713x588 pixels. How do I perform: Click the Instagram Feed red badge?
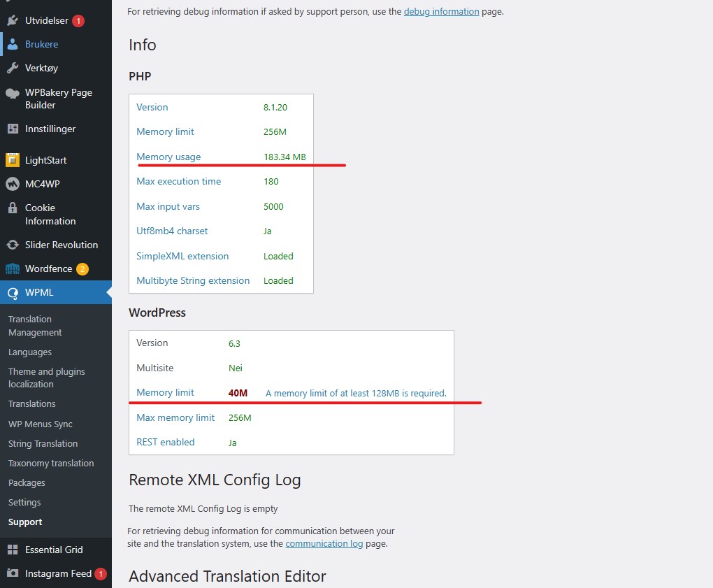point(101,574)
